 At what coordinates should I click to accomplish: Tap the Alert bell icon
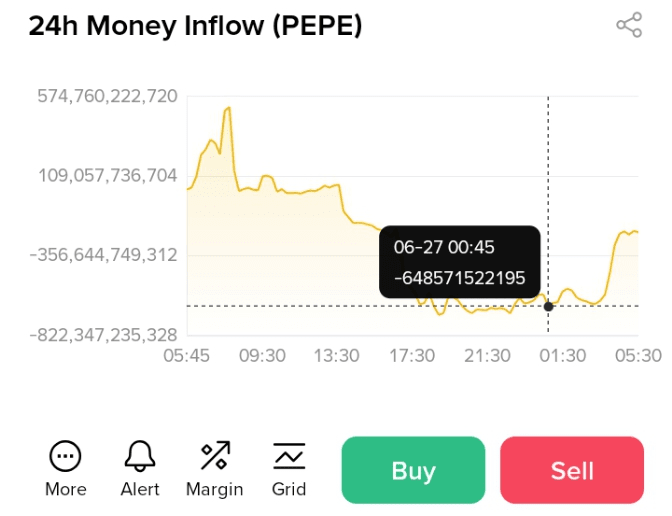(140, 457)
